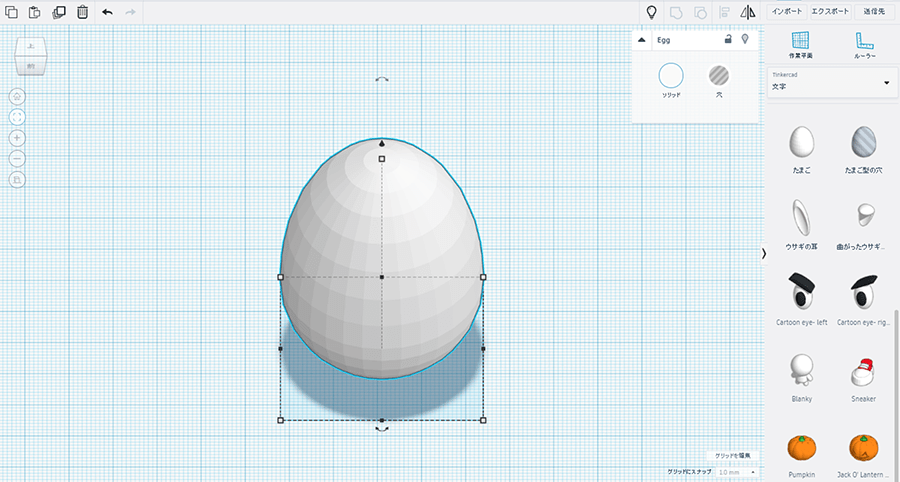Click the グリッドを編集 edit grid button
This screenshot has width=900, height=482.
coord(733,456)
